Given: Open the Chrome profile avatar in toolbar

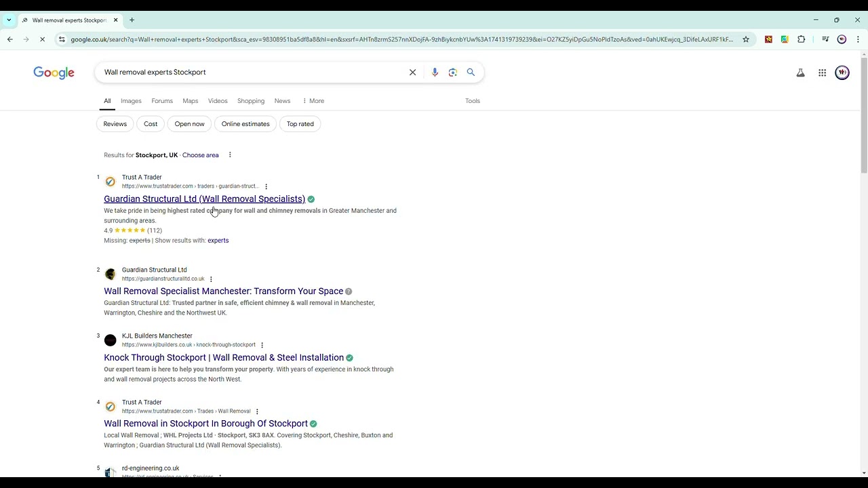Looking at the screenshot, I should click(842, 39).
